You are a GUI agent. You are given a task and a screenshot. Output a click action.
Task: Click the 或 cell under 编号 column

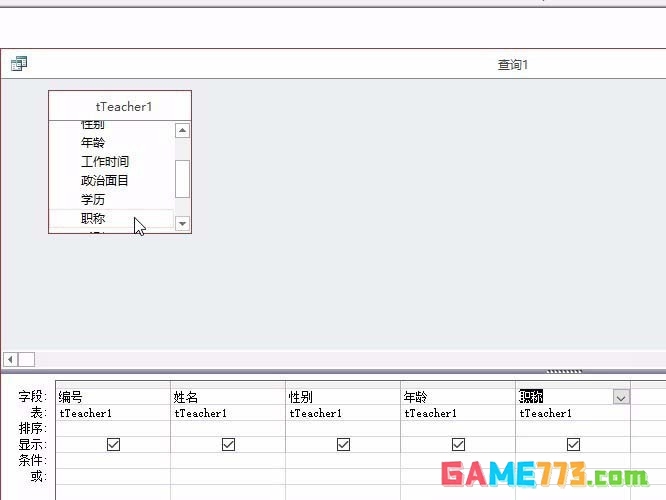click(113, 476)
